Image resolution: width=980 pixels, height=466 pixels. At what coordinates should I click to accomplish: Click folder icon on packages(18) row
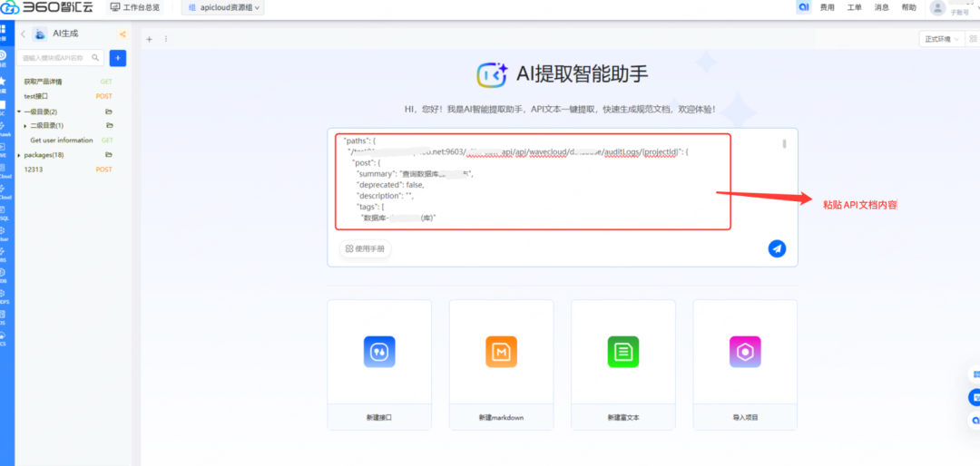pyautogui.click(x=109, y=155)
